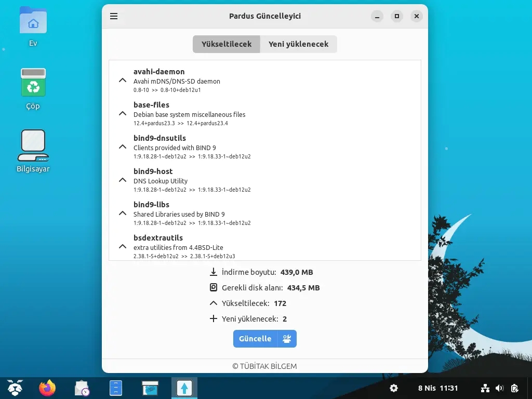Open the network icon in the system tray
The height and width of the screenshot is (399, 532).
[x=485, y=388]
